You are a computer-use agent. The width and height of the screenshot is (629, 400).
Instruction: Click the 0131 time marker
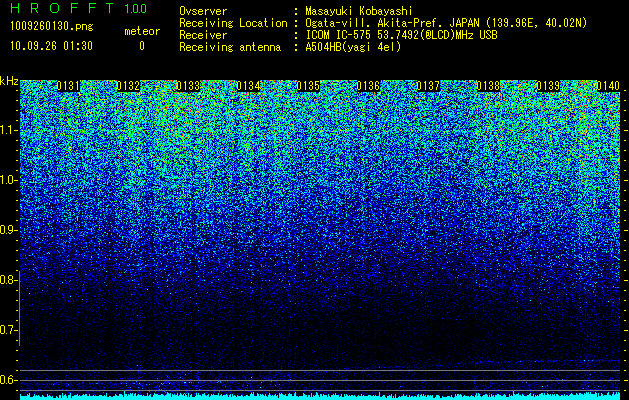[68, 86]
